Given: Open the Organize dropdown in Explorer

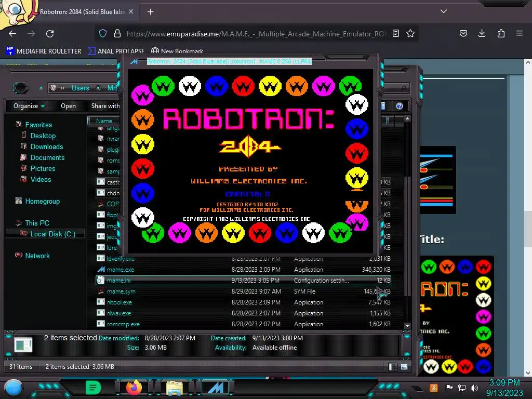Looking at the screenshot, I should point(29,106).
